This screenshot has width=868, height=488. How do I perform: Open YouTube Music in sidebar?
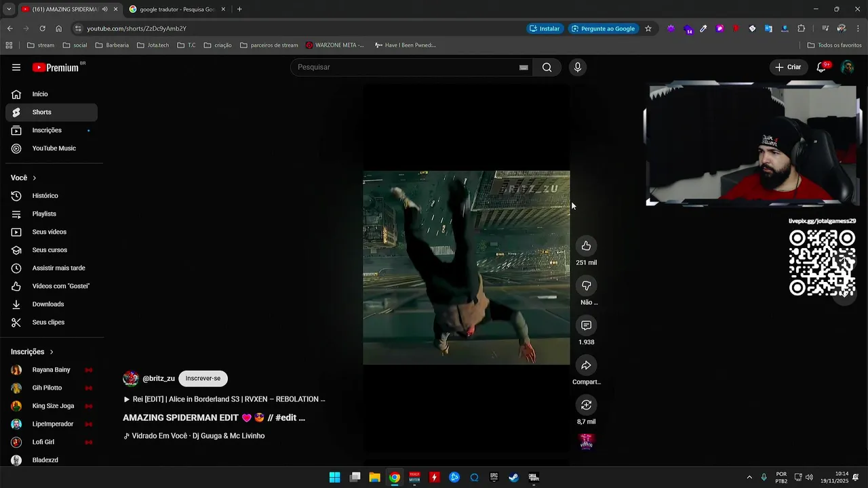[x=52, y=148]
